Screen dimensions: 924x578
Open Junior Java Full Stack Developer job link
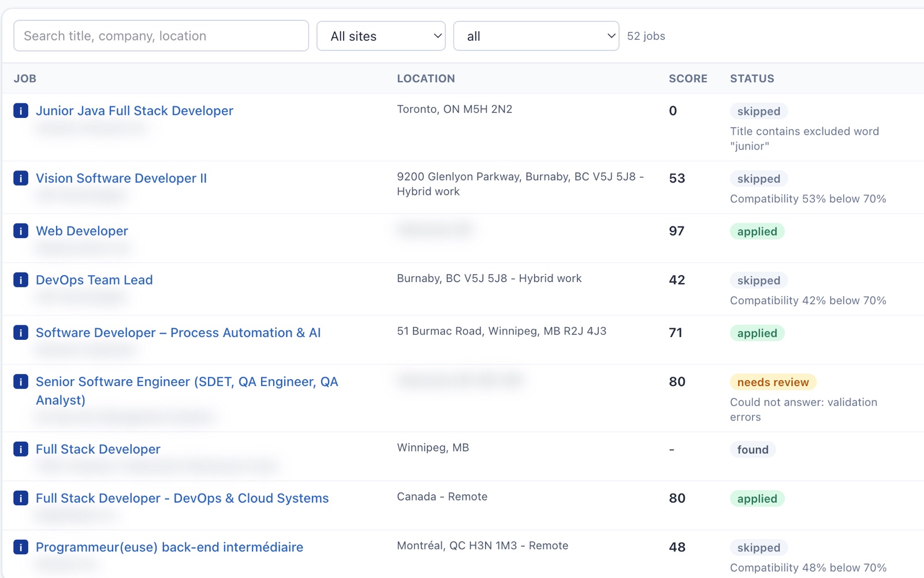pos(135,110)
